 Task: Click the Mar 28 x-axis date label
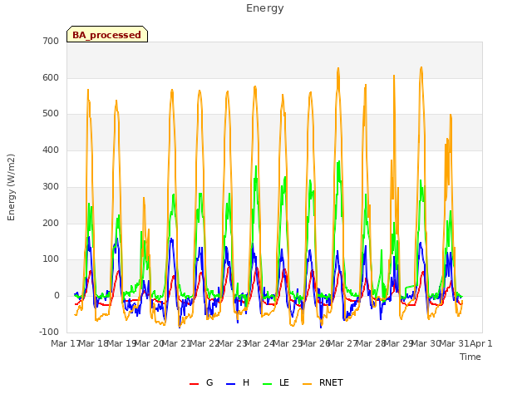coord(371,343)
